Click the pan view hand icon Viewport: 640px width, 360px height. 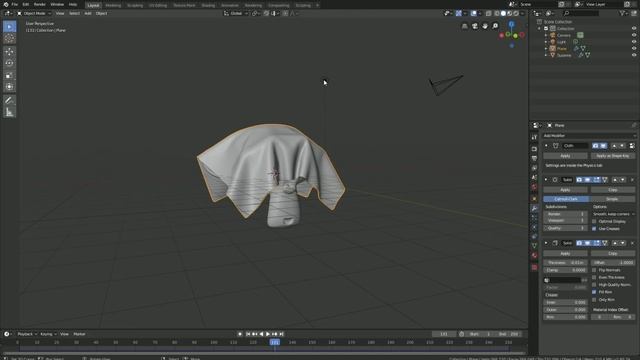pos(485,26)
